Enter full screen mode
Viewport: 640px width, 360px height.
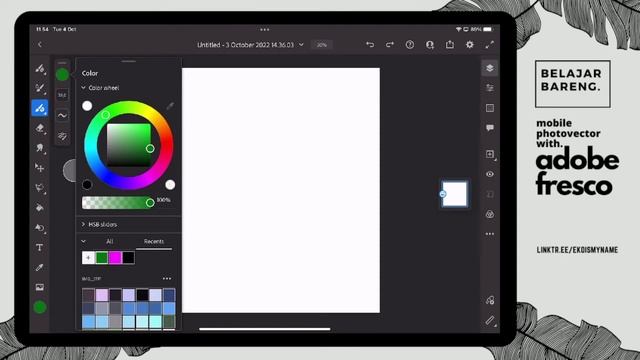click(x=490, y=44)
